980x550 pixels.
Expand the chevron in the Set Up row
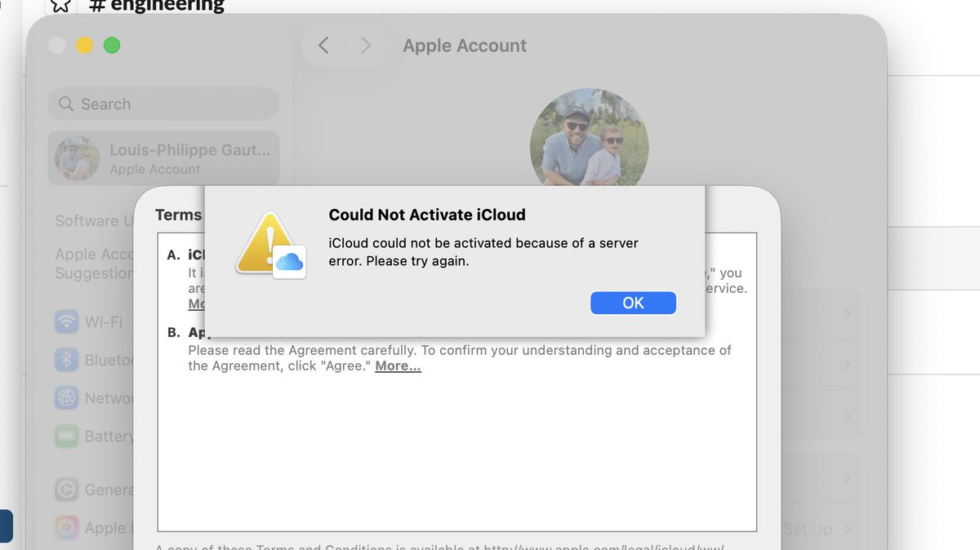click(848, 529)
